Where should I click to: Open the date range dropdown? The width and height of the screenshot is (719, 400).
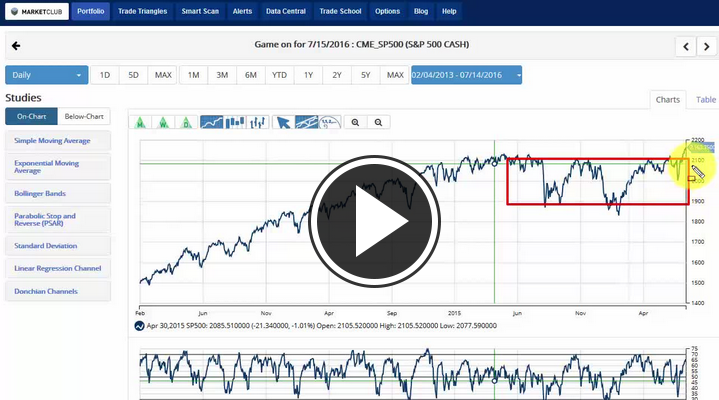(466, 75)
